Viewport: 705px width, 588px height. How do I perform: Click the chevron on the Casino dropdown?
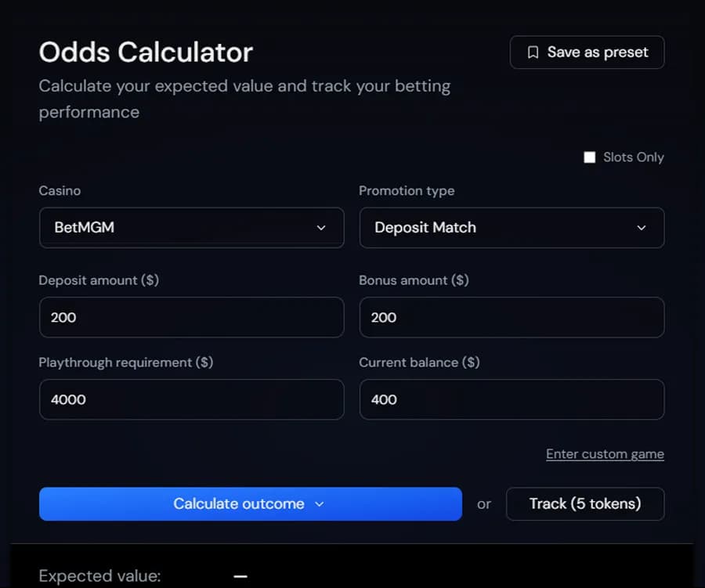click(x=321, y=228)
